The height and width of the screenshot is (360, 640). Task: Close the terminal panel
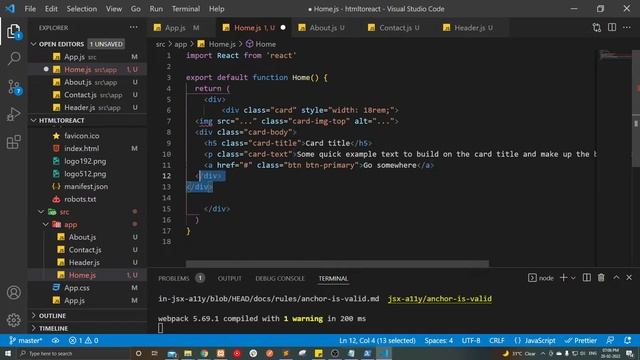[629, 278]
